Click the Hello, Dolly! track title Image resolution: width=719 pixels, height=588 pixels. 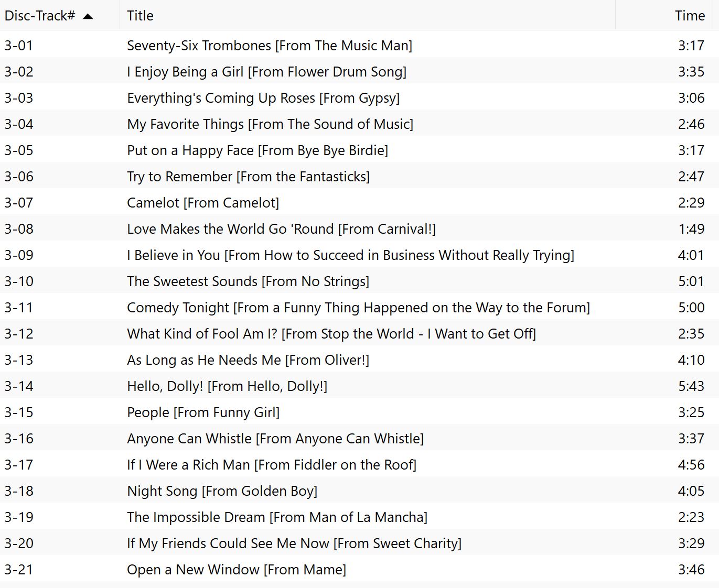[227, 386]
